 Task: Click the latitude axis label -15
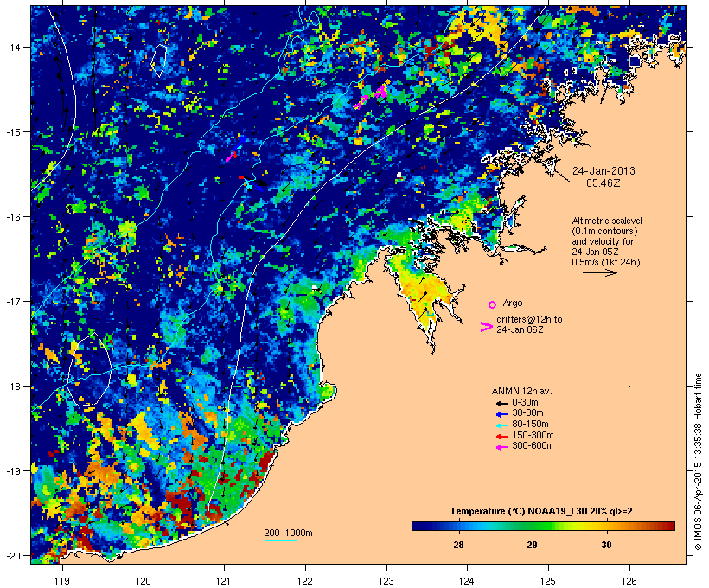click(11, 132)
